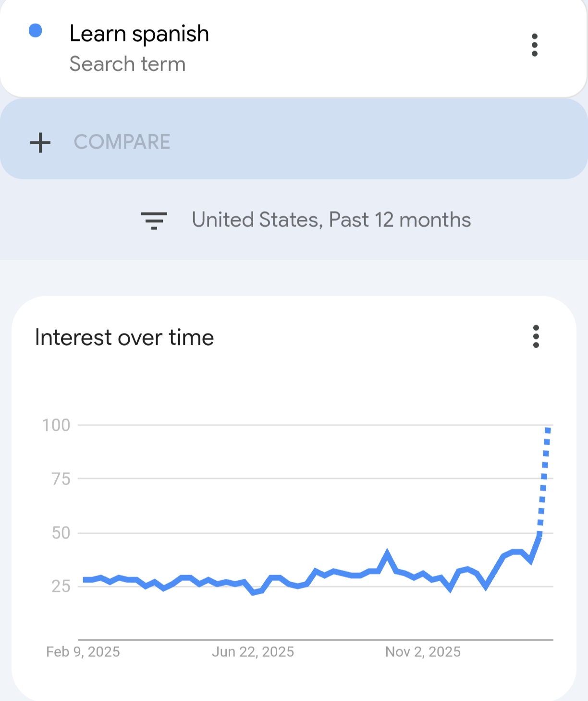Click the solid line's end before dotted segment
This screenshot has width=588, height=701.
pyautogui.click(x=539, y=536)
